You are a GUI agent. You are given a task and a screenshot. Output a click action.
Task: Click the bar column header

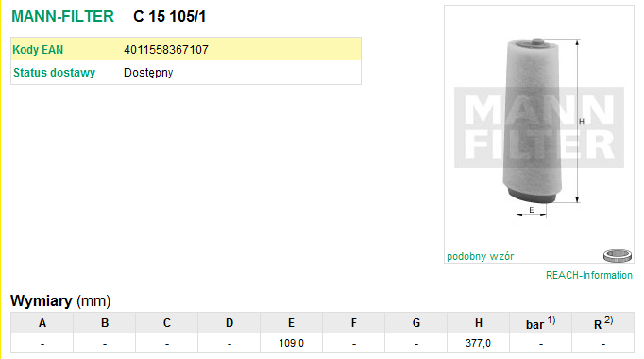click(x=540, y=323)
